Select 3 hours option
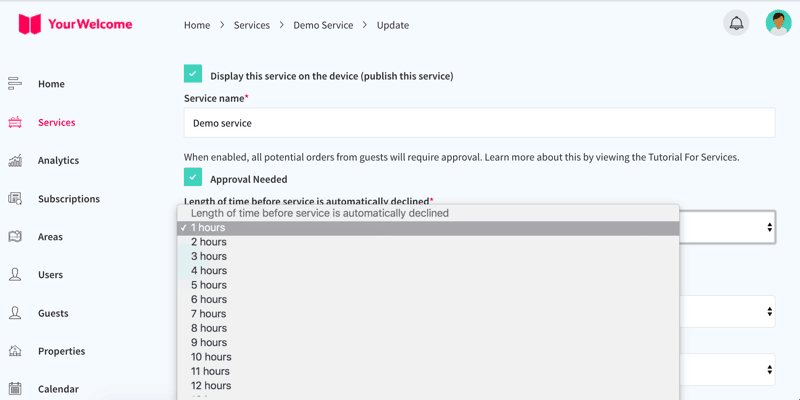The height and width of the screenshot is (400, 800). 428,256
